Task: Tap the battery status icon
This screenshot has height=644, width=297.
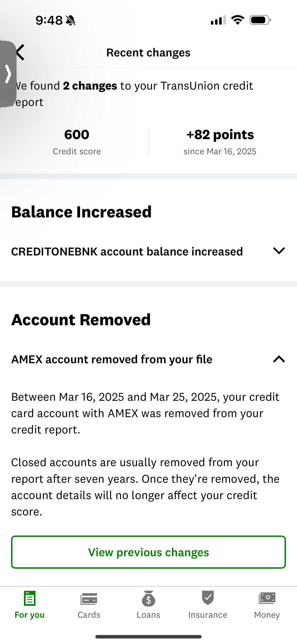Action: pos(260,20)
